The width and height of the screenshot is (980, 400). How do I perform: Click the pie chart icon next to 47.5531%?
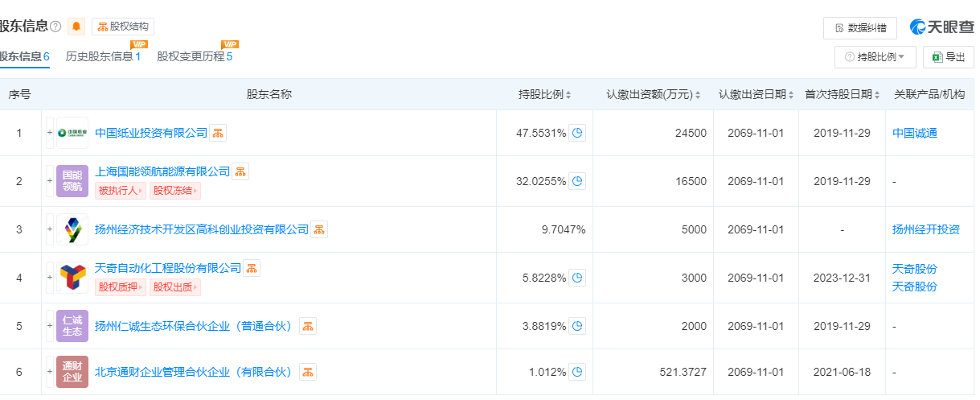(577, 133)
